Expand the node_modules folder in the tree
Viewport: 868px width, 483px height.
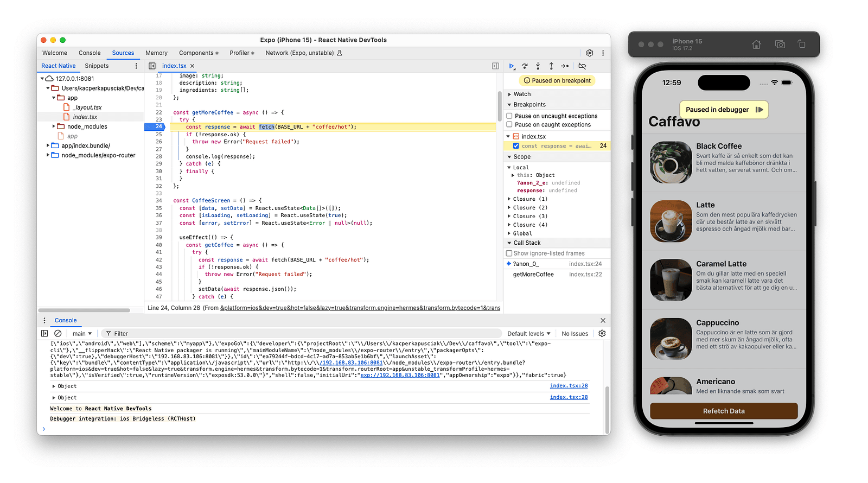54,126
